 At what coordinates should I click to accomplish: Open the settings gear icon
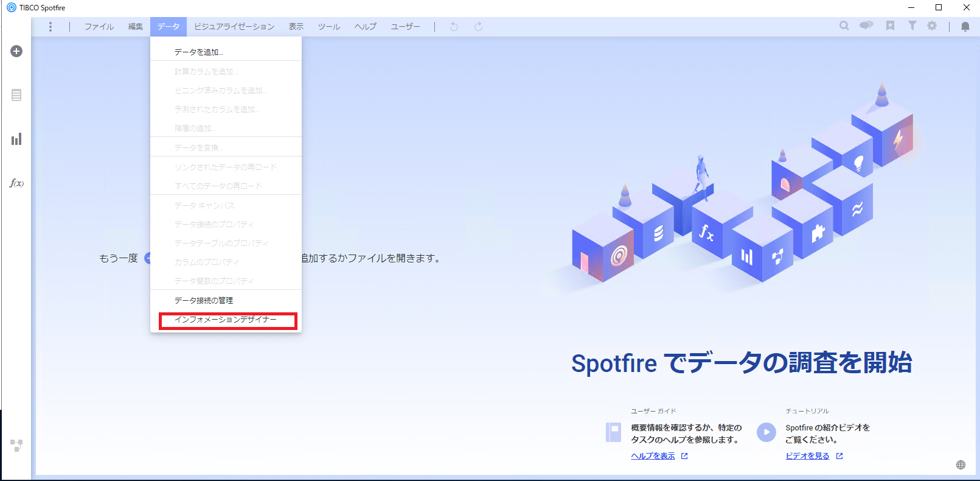(x=932, y=26)
